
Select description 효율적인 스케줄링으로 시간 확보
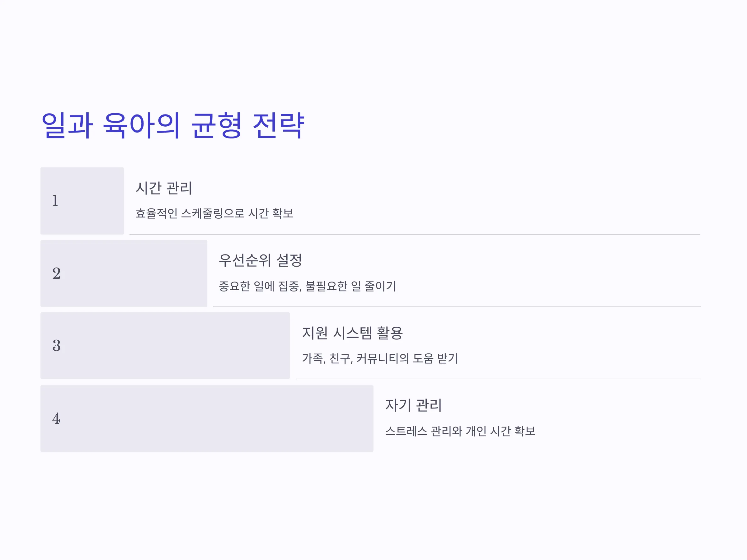coord(214,213)
